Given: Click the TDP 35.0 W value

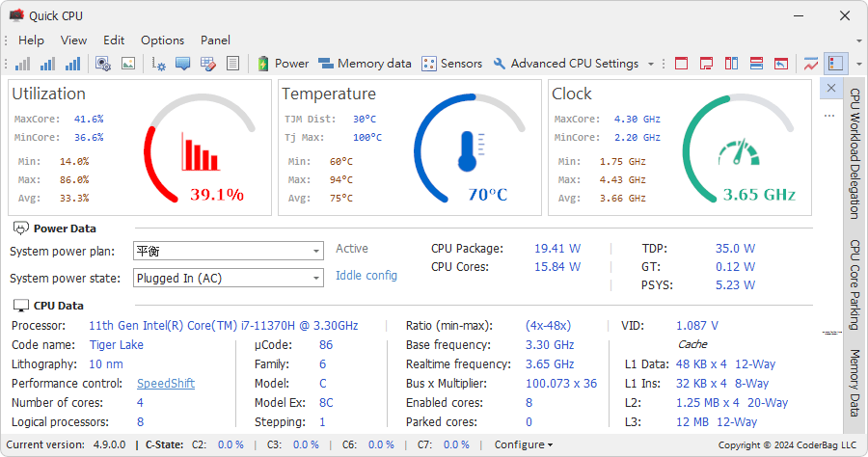Looking at the screenshot, I should tap(735, 249).
